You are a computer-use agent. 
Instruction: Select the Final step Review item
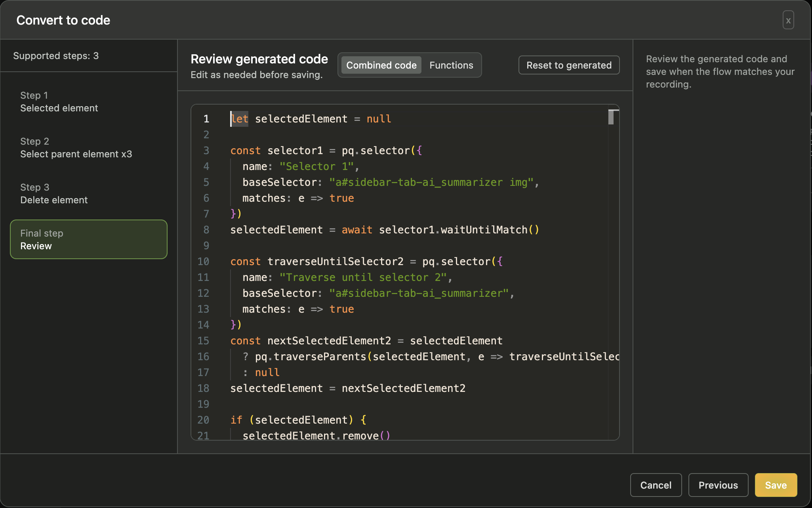pos(89,239)
